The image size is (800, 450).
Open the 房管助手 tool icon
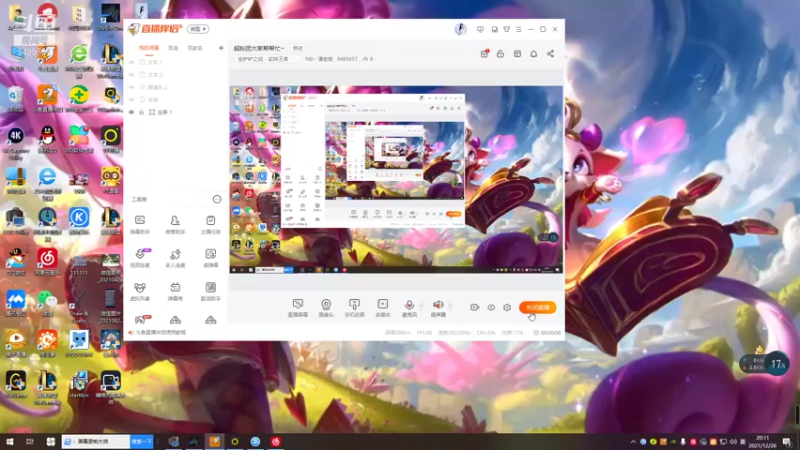175,224
